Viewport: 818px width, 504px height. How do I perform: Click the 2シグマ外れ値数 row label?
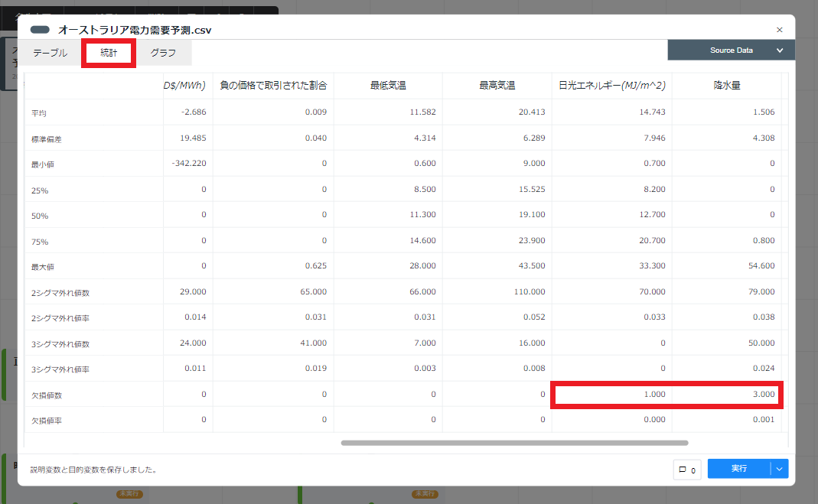click(x=60, y=292)
